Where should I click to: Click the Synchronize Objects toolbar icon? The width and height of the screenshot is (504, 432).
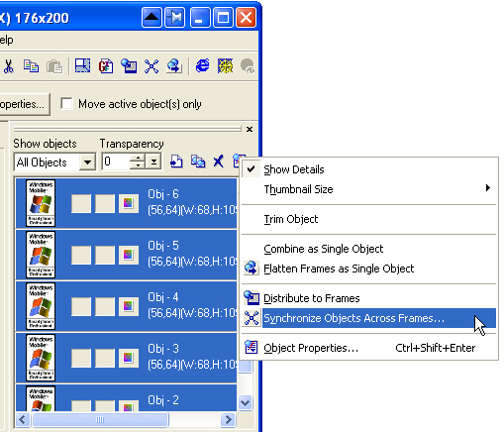tap(151, 66)
